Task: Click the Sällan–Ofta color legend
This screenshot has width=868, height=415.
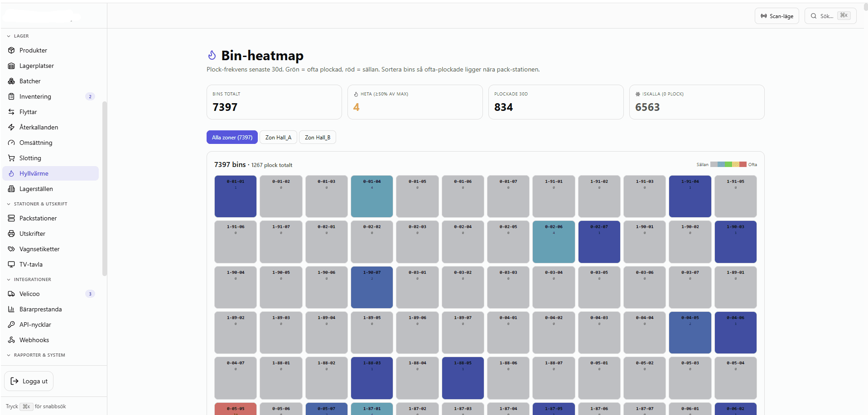Action: pos(727,164)
